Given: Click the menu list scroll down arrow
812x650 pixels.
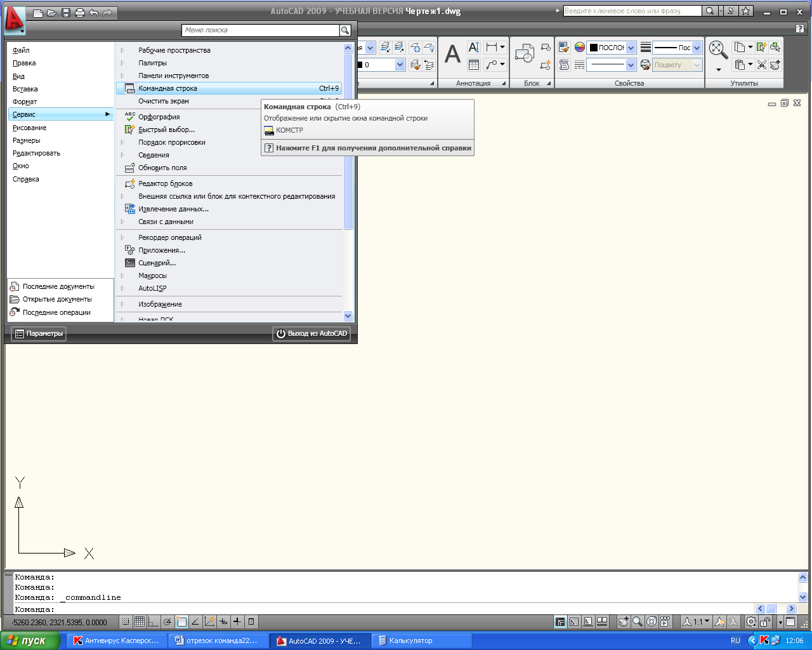Looking at the screenshot, I should (348, 315).
